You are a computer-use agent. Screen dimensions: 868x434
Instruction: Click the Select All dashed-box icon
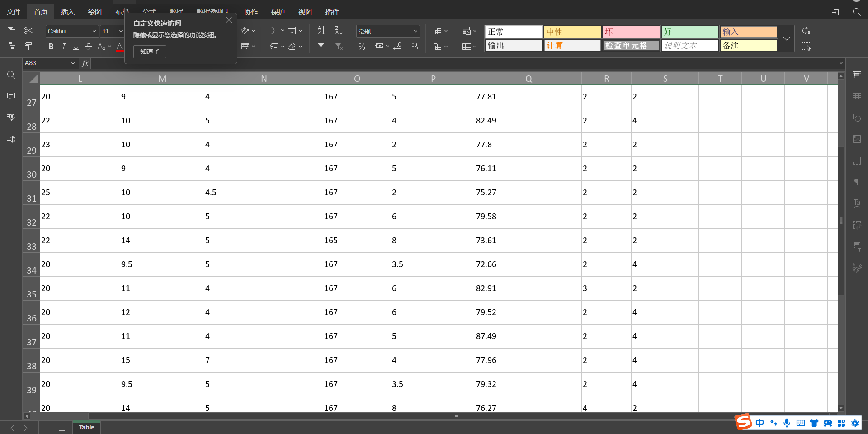tap(806, 46)
